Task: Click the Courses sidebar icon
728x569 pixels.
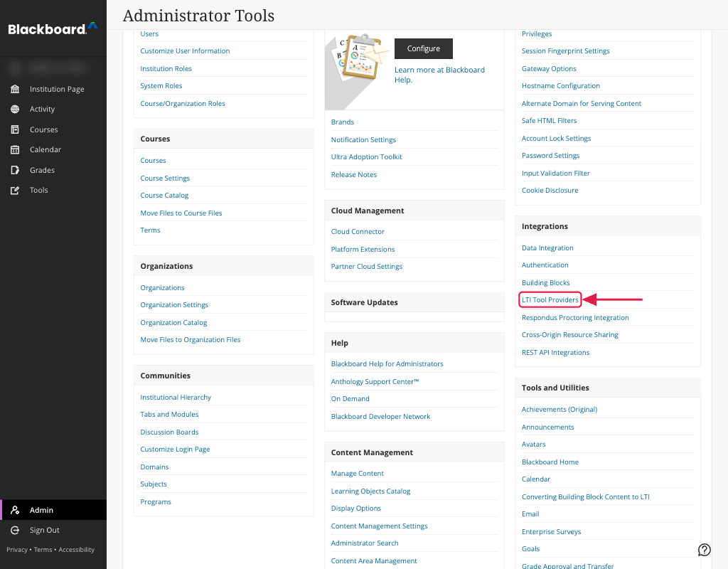Action: point(15,129)
